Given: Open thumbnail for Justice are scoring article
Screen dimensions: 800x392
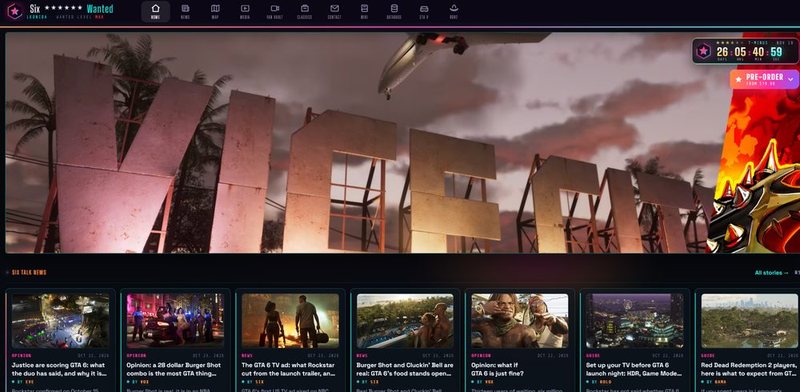Looking at the screenshot, I should 60,321.
